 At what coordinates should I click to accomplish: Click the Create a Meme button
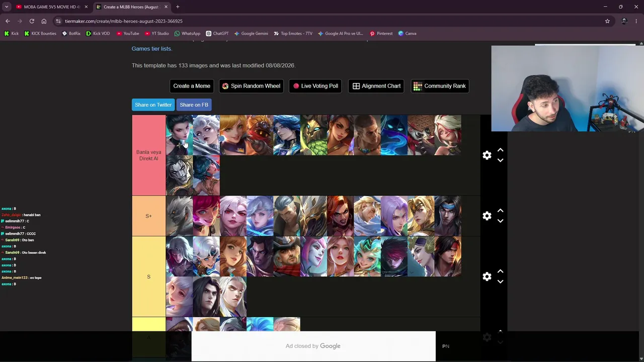(x=192, y=86)
